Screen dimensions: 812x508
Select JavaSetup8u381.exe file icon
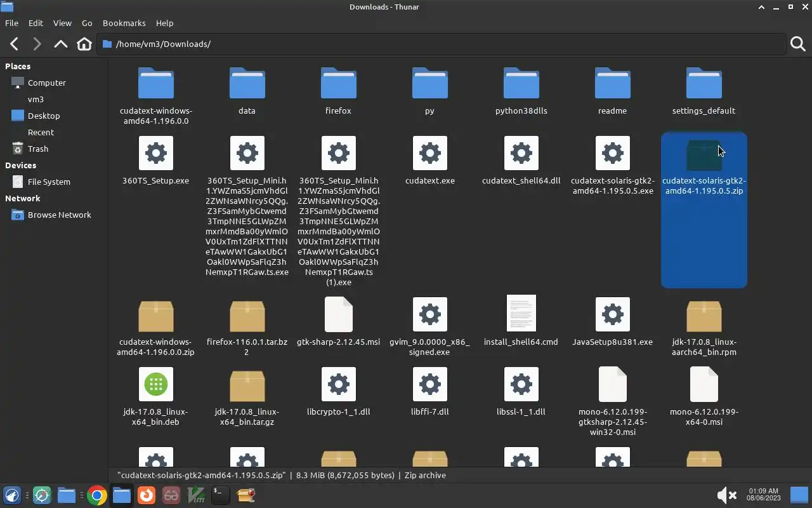tap(612, 314)
